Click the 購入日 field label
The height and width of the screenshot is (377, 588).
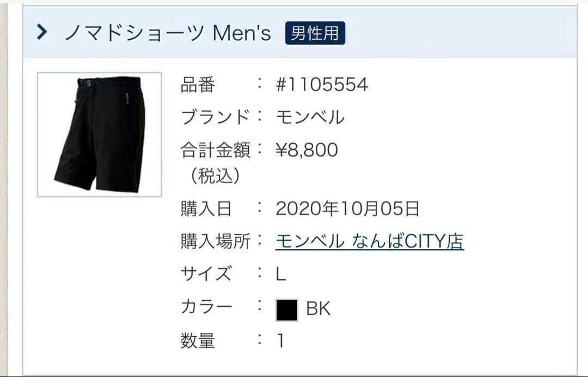(206, 209)
